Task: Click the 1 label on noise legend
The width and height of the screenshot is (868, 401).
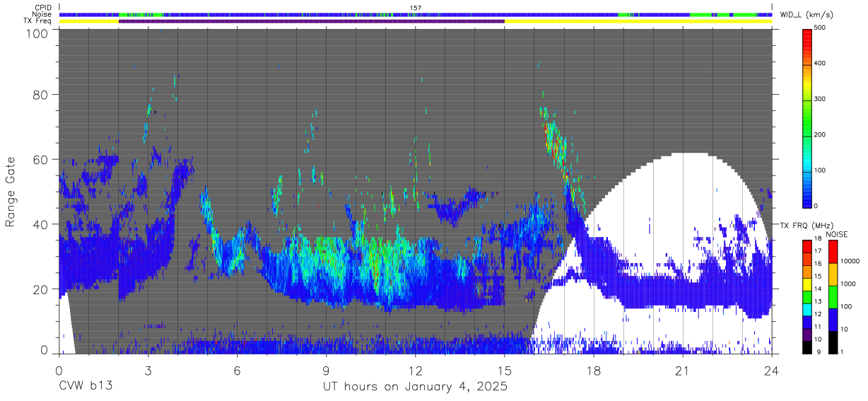Action: point(843,351)
